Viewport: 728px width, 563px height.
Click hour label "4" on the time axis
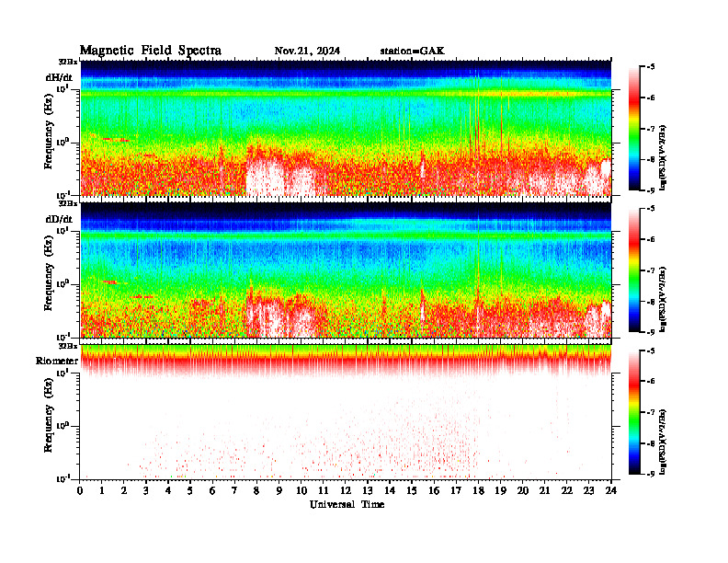click(168, 491)
